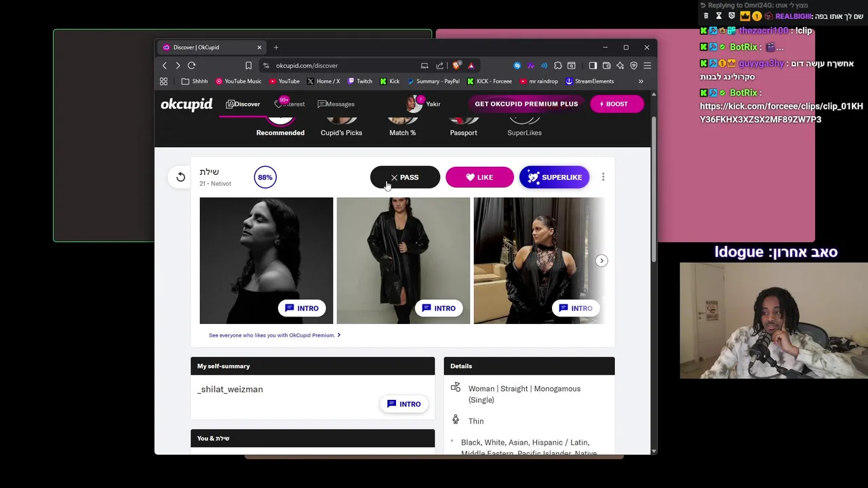868x488 pixels.
Task: Open the Leo AI sparkle icon
Action: tap(620, 66)
